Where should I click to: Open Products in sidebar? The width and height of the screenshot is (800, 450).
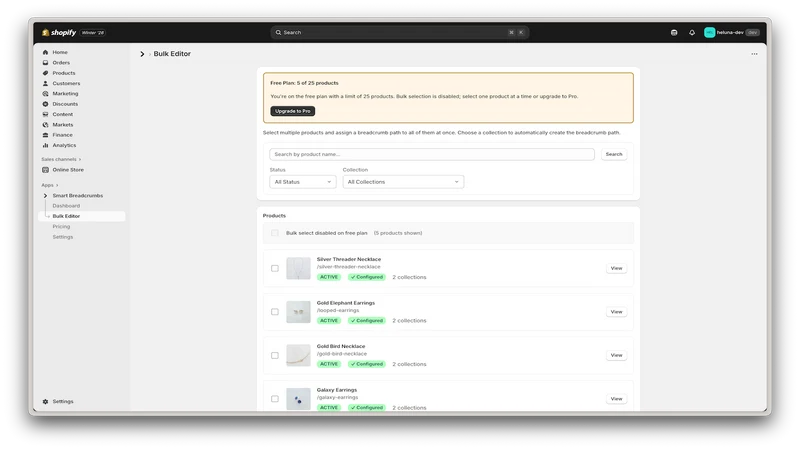click(64, 73)
